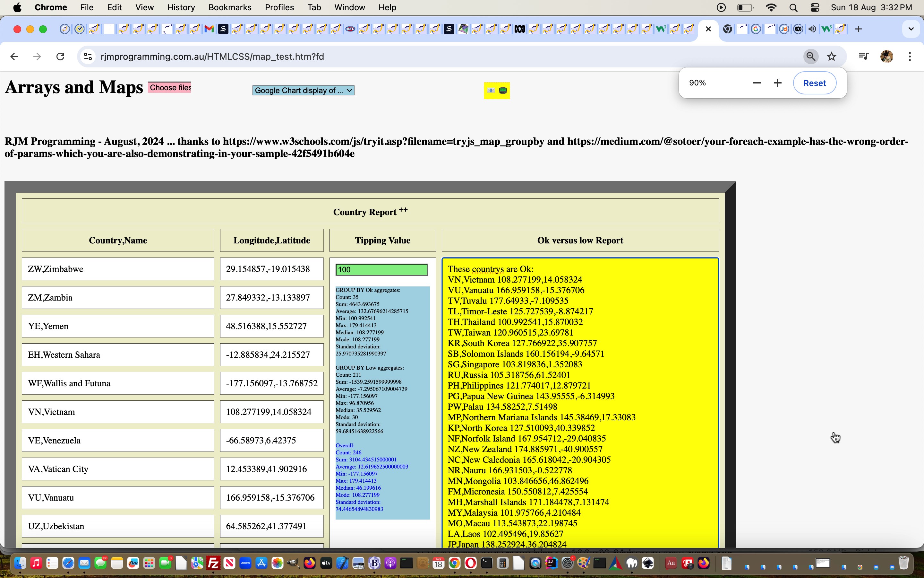Open the site information icon beside URL
924x578 pixels.
88,57
